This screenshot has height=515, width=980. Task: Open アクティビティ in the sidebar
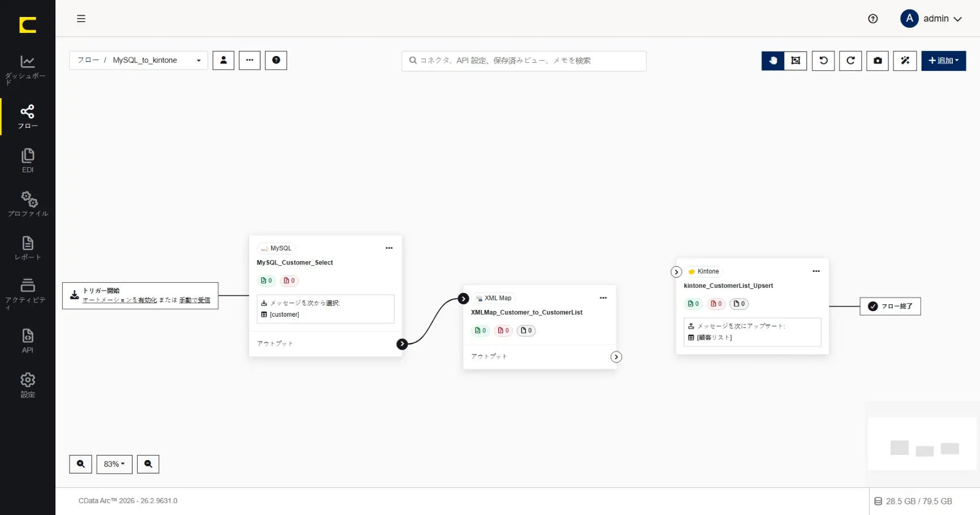[x=27, y=294]
